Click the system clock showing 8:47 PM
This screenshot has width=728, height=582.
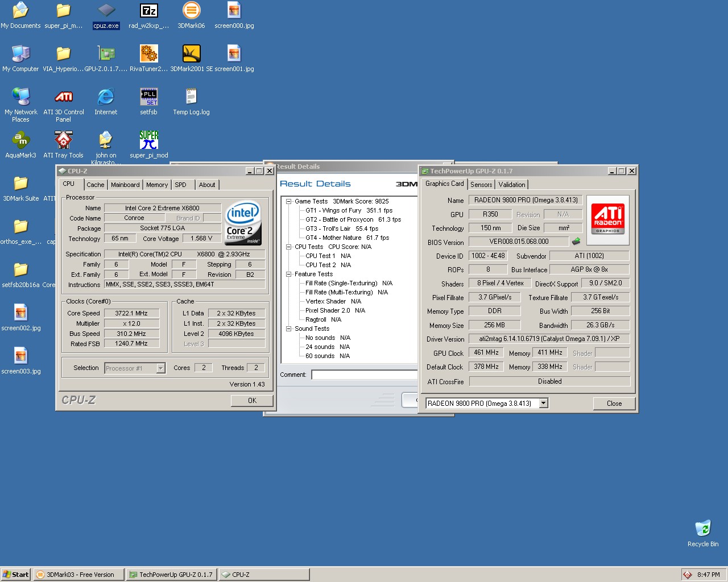709,575
